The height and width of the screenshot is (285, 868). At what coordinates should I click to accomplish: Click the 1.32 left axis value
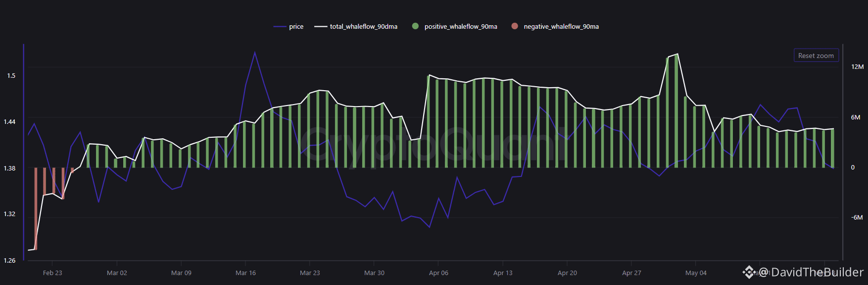pos(9,214)
